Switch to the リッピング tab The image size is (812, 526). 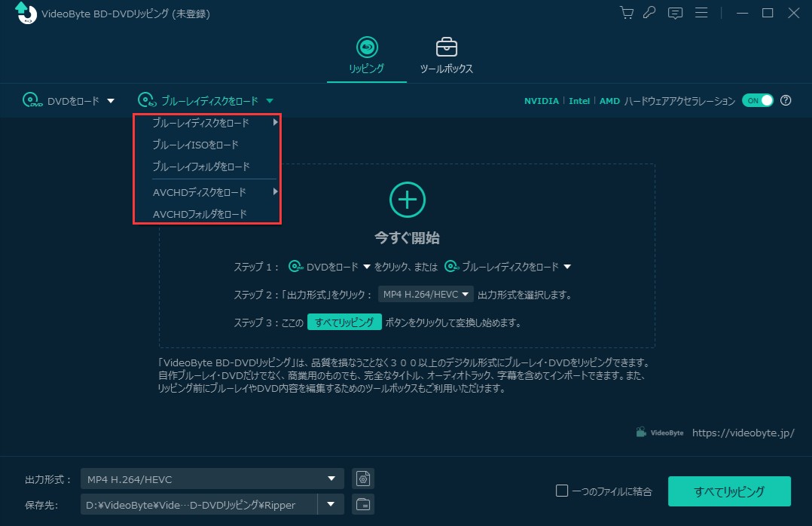click(x=367, y=56)
